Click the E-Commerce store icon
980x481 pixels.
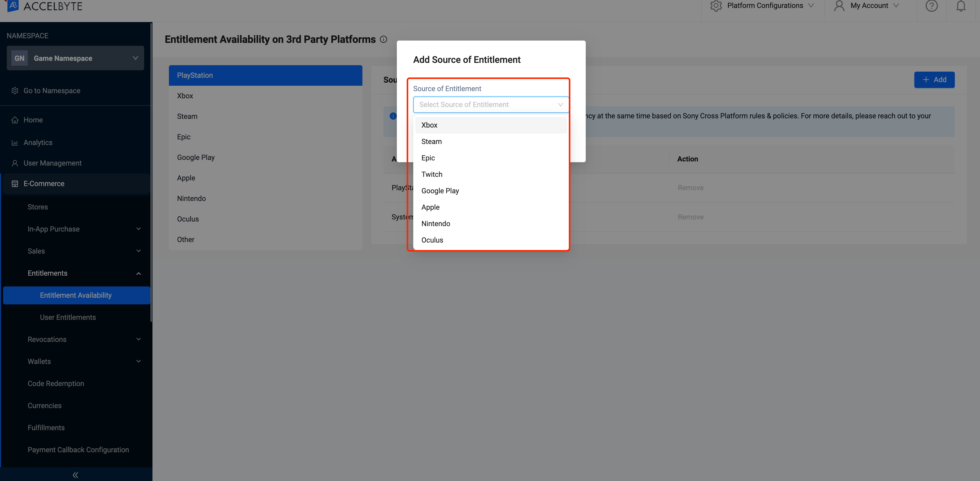point(15,184)
